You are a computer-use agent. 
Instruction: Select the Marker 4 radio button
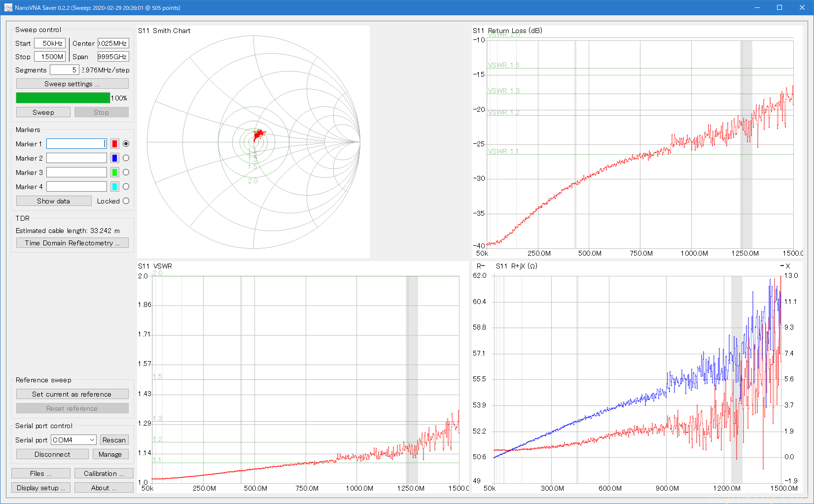(126, 187)
